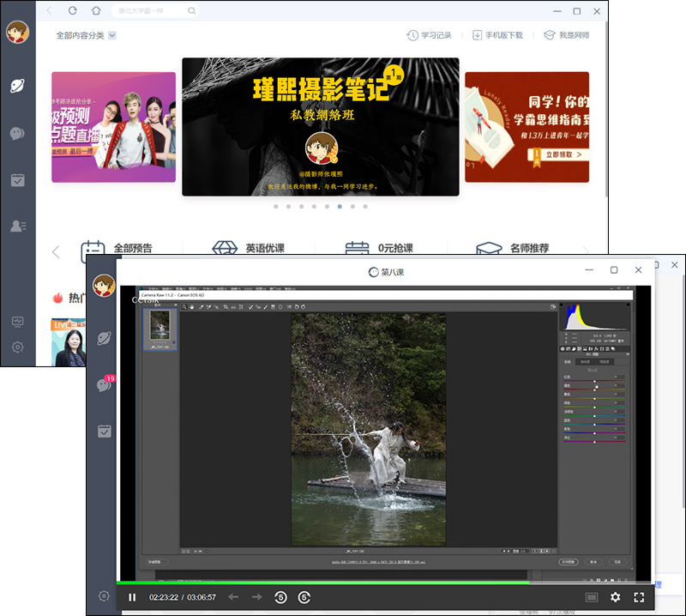Viewport: 686px width, 616px height.
Task: Open the 全部预告 category
Action: coord(117,248)
